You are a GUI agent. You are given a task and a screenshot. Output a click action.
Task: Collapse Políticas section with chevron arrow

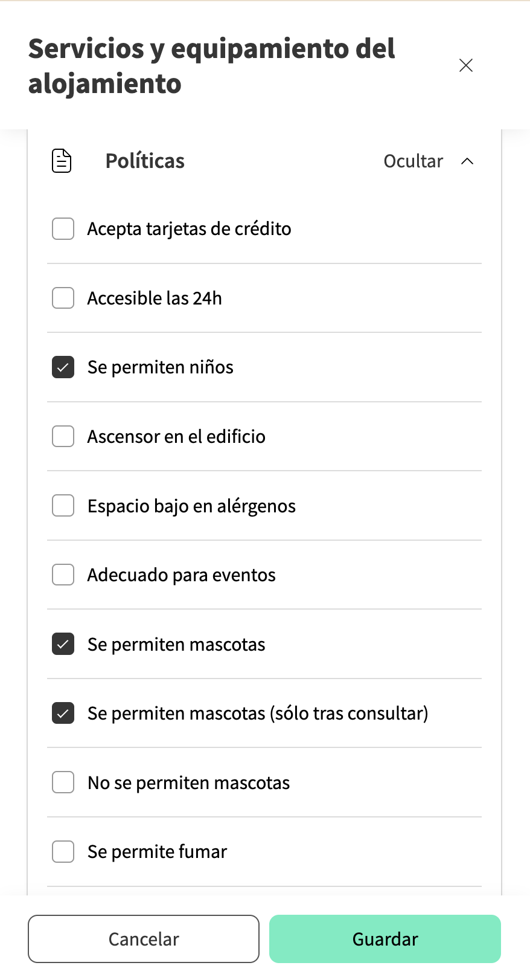tap(467, 161)
